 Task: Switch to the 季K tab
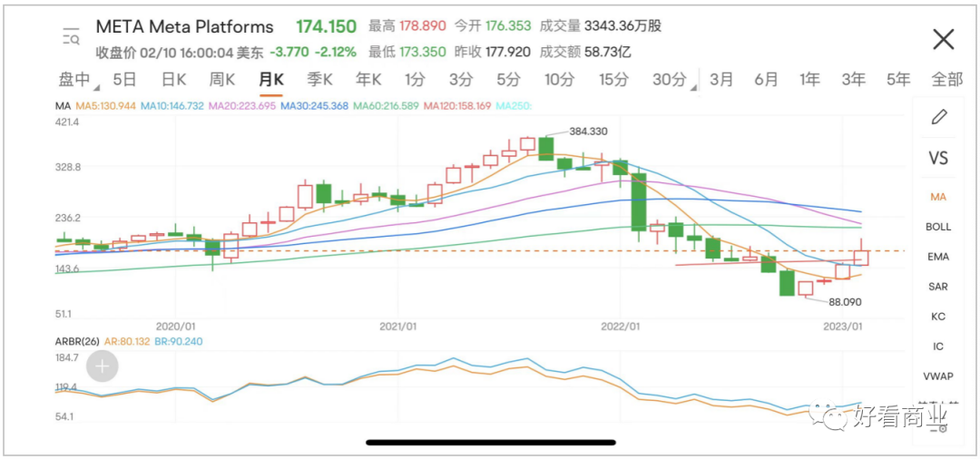(x=319, y=80)
